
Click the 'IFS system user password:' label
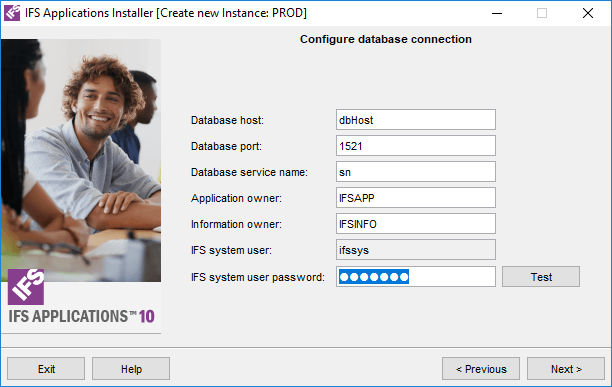pos(258,277)
